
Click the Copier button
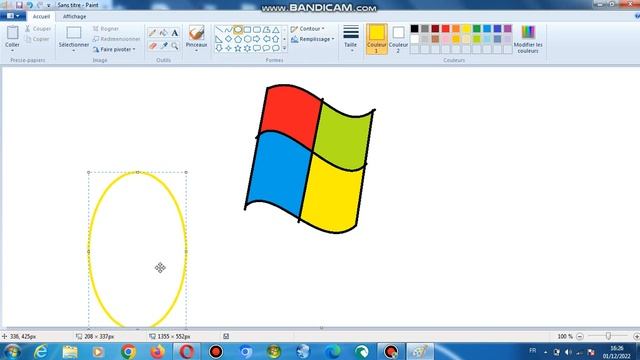tap(37, 39)
